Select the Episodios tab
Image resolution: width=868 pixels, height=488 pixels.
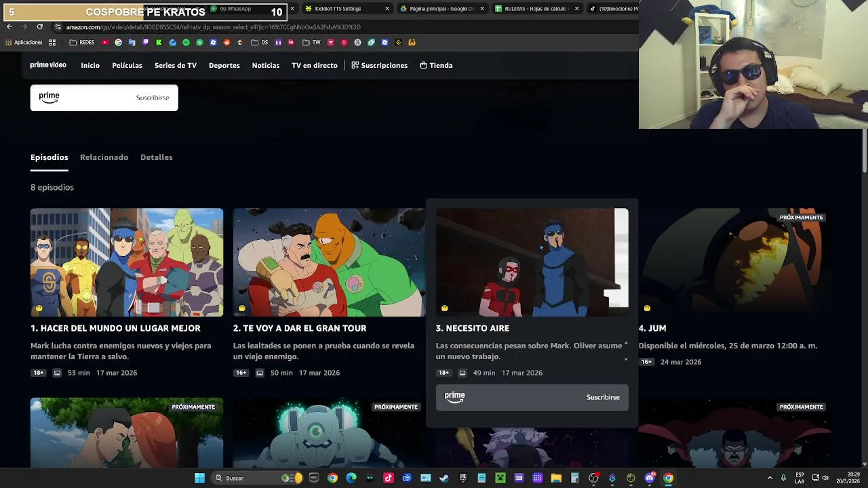click(49, 157)
